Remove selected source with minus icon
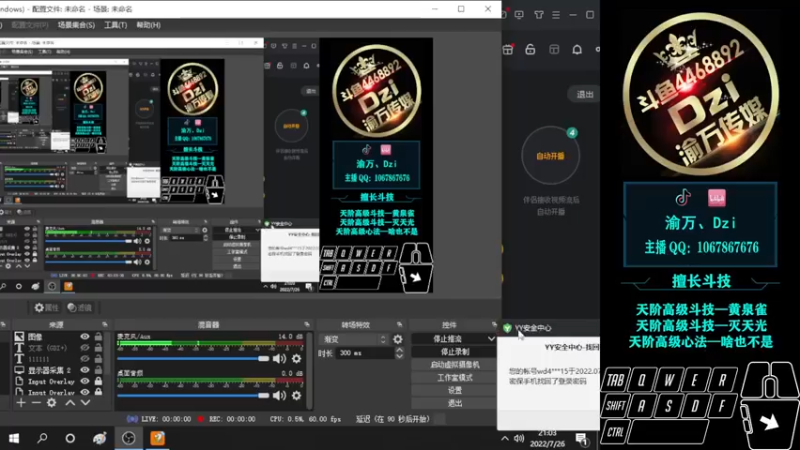The width and height of the screenshot is (800, 450). pos(36,403)
